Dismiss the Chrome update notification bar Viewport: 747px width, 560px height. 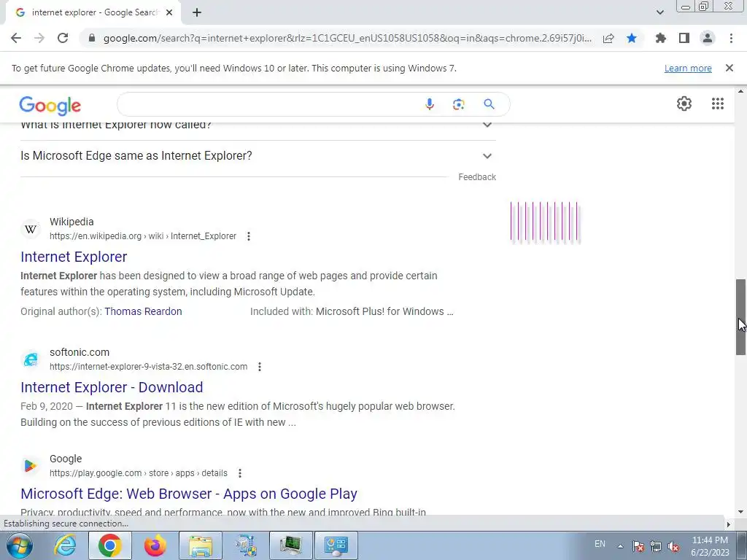pyautogui.click(x=729, y=68)
